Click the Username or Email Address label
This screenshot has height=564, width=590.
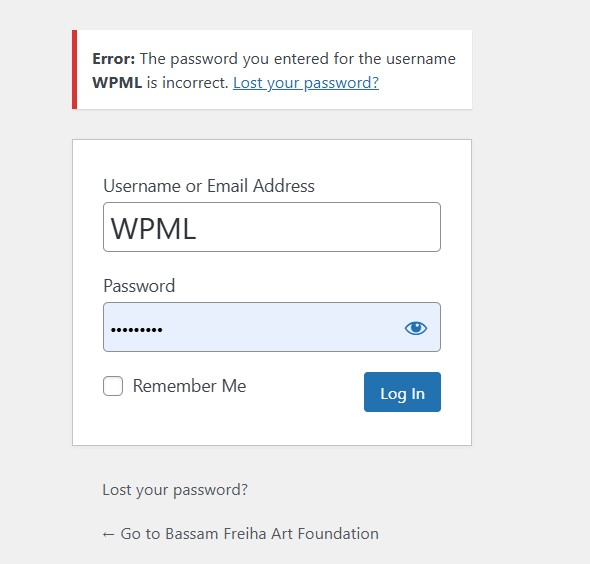click(209, 186)
